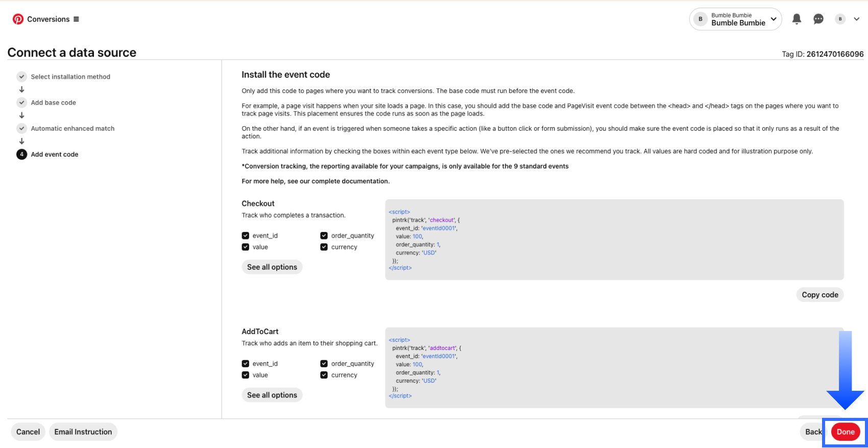Open the notifications bell
The width and height of the screenshot is (868, 448).
[797, 19]
